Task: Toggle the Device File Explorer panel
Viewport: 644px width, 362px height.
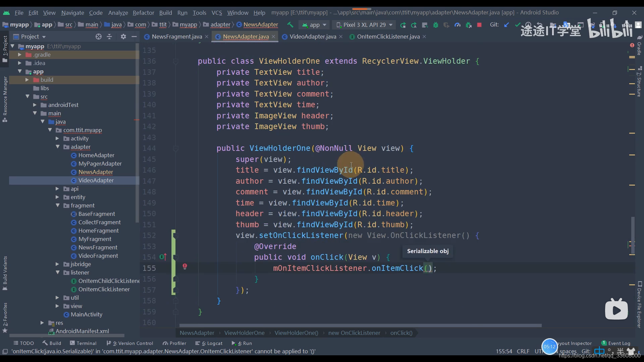Action: pos(639,304)
